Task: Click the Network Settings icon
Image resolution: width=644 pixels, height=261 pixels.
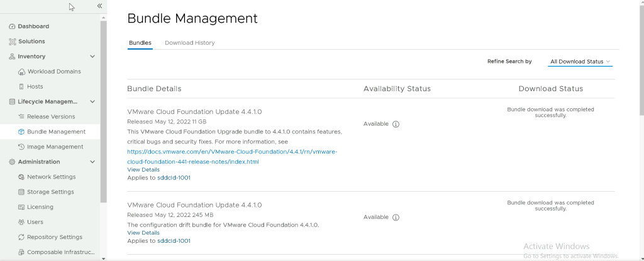Action: [22, 177]
